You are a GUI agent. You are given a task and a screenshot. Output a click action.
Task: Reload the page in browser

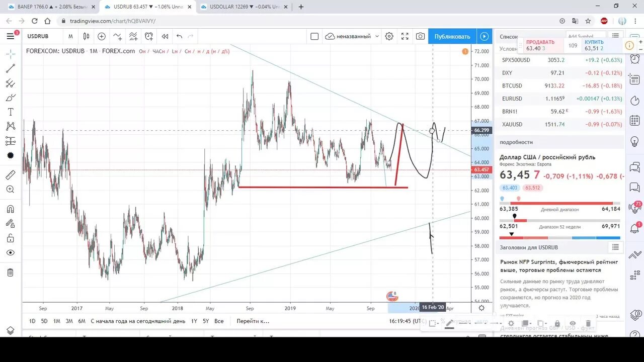pos(34,21)
